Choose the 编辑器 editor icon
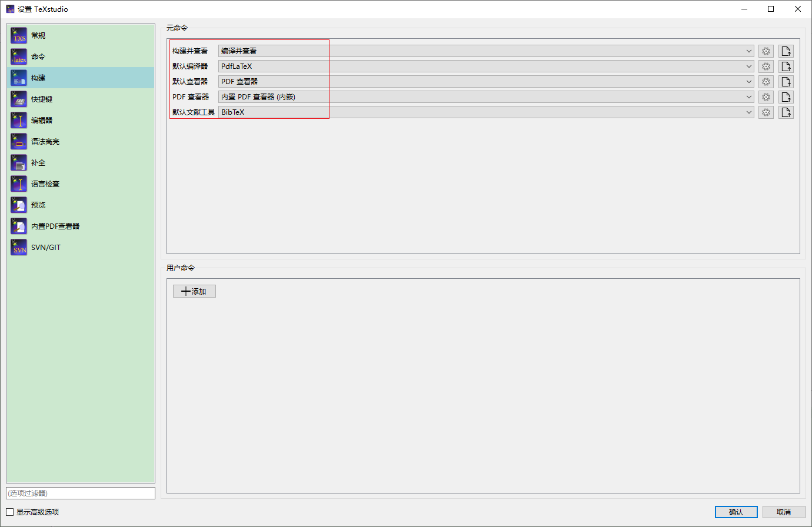The width and height of the screenshot is (812, 527). [x=19, y=121]
